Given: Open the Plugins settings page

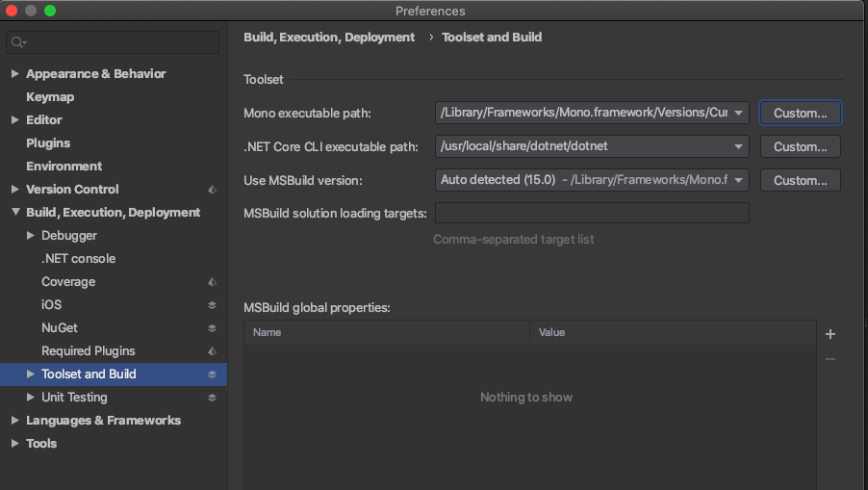Looking at the screenshot, I should tap(48, 143).
